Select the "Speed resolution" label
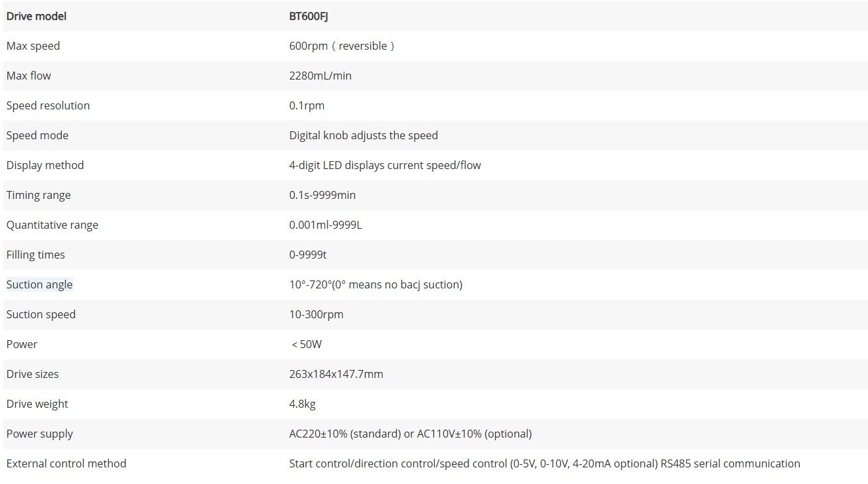 point(48,105)
